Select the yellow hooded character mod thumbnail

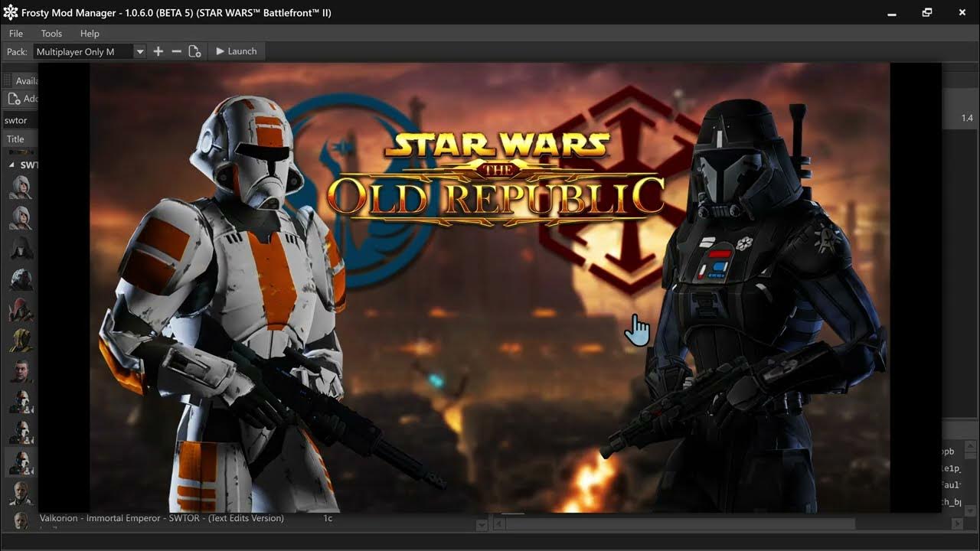coord(21,341)
